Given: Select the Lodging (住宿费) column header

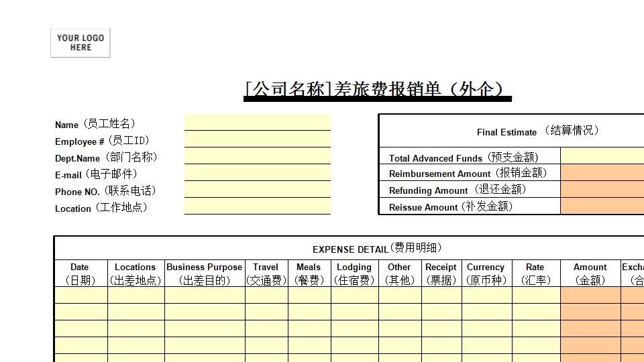Looking at the screenshot, I should [x=354, y=274].
